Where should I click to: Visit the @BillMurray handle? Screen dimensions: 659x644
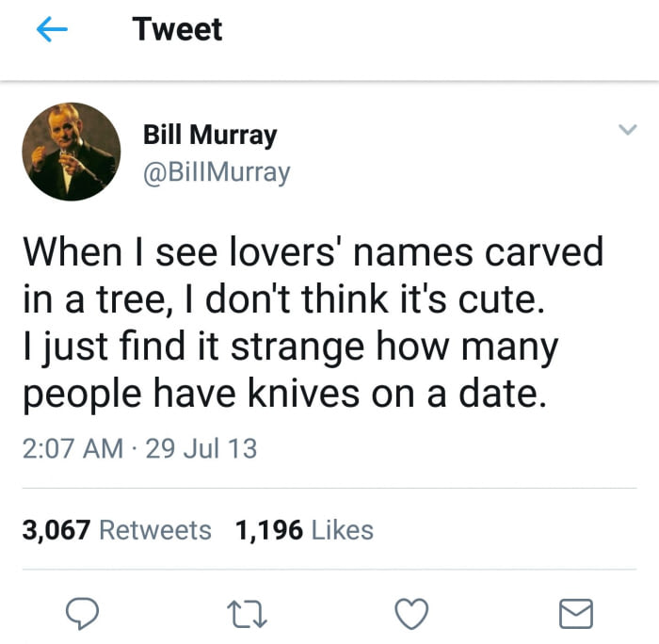click(x=217, y=173)
